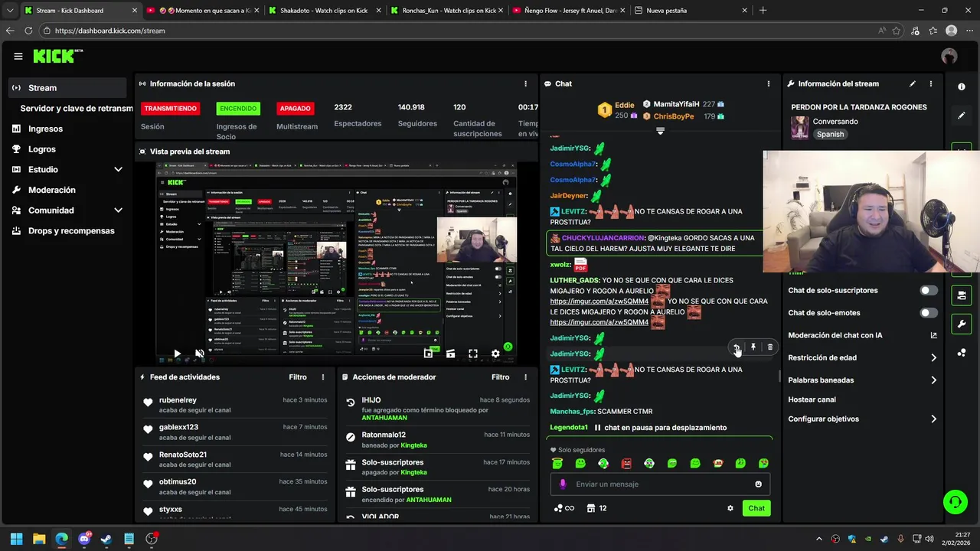980x551 pixels.
Task: Click the Kick logo
Action: coord(57,56)
